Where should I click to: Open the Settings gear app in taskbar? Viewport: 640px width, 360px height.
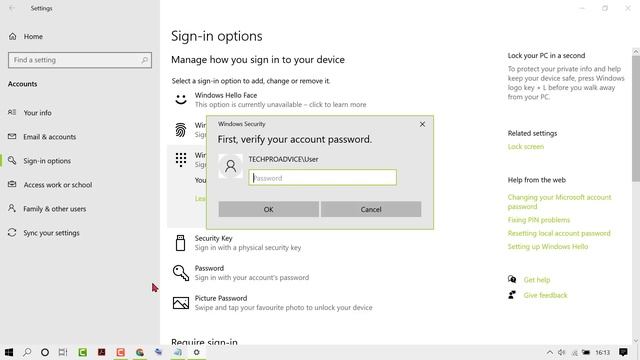(x=196, y=352)
